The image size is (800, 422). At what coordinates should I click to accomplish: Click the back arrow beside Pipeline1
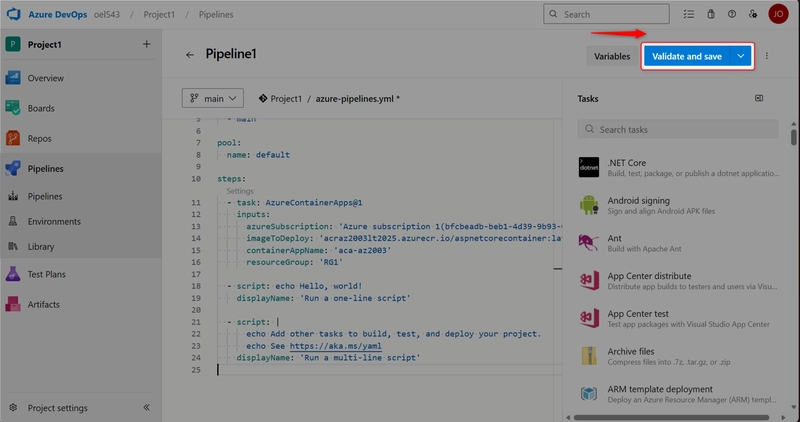click(x=190, y=56)
